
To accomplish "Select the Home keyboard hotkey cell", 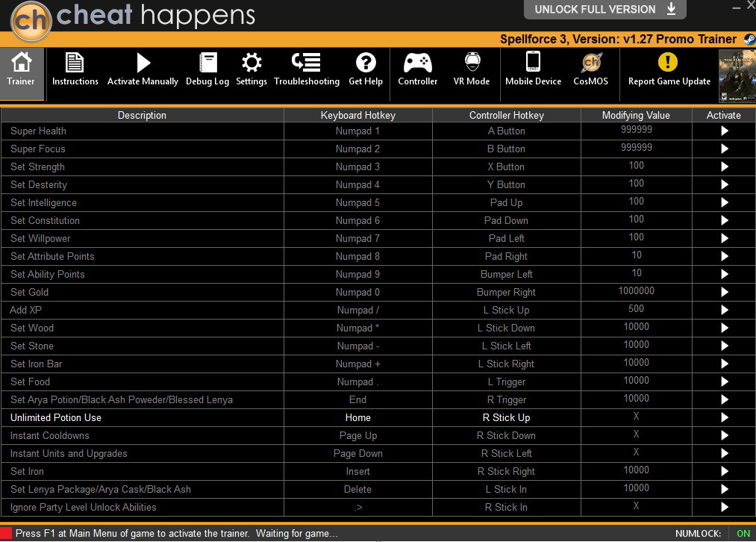I will click(357, 417).
